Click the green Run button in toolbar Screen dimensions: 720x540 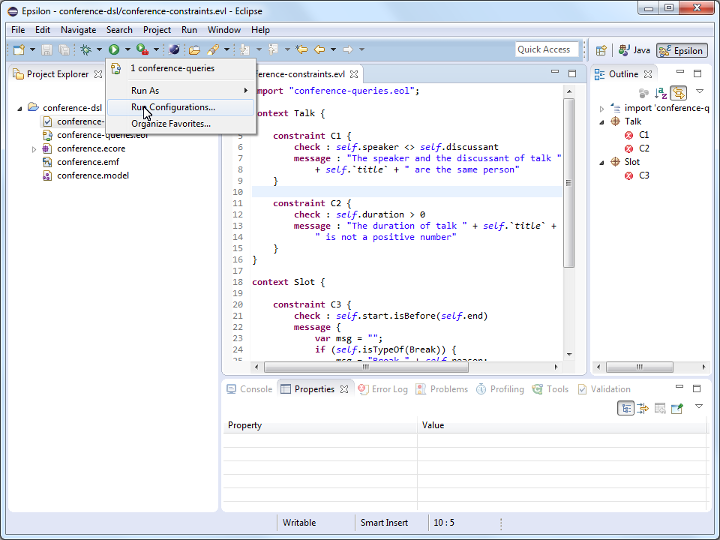(114, 49)
